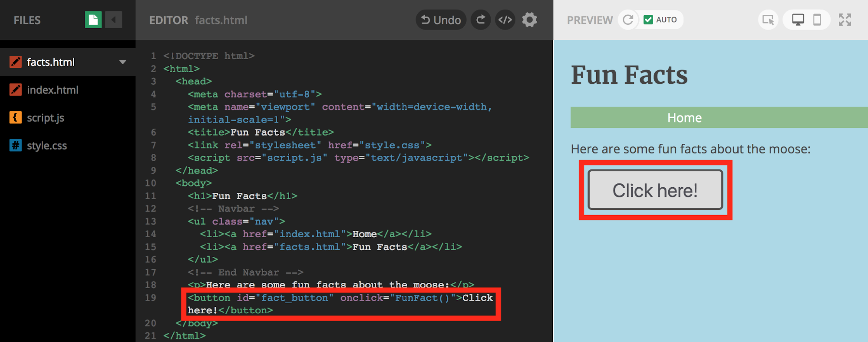This screenshot has height=342, width=868.
Task: Click the redo arrow icon
Action: [481, 20]
